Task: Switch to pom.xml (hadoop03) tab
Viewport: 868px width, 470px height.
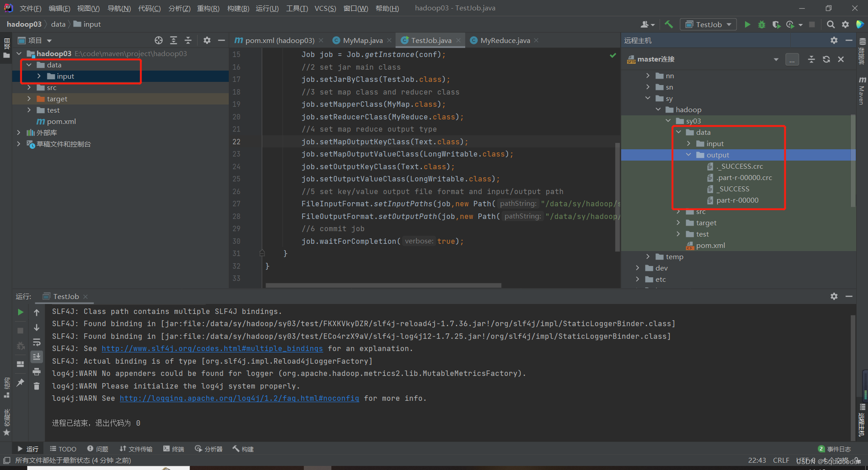Action: [x=280, y=40]
